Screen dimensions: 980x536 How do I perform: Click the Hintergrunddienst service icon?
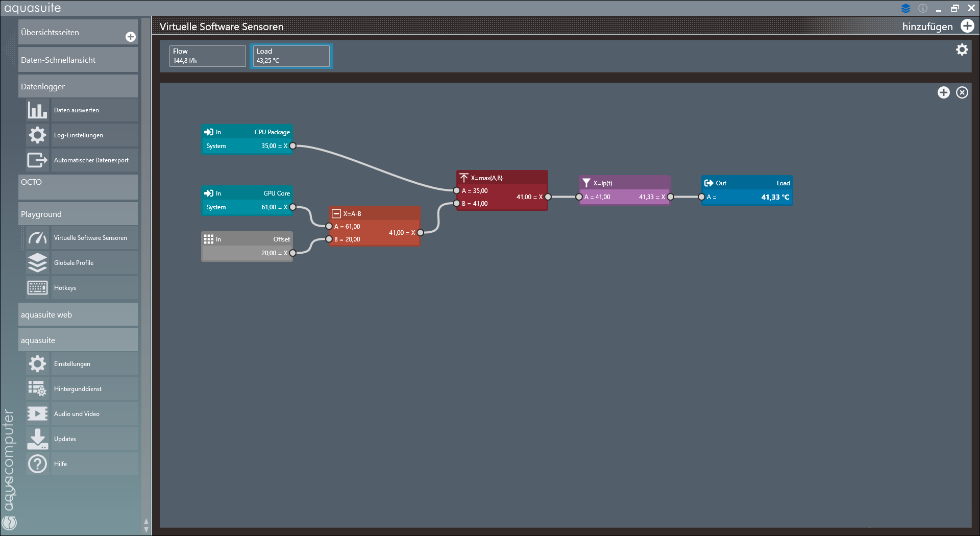pyautogui.click(x=37, y=389)
